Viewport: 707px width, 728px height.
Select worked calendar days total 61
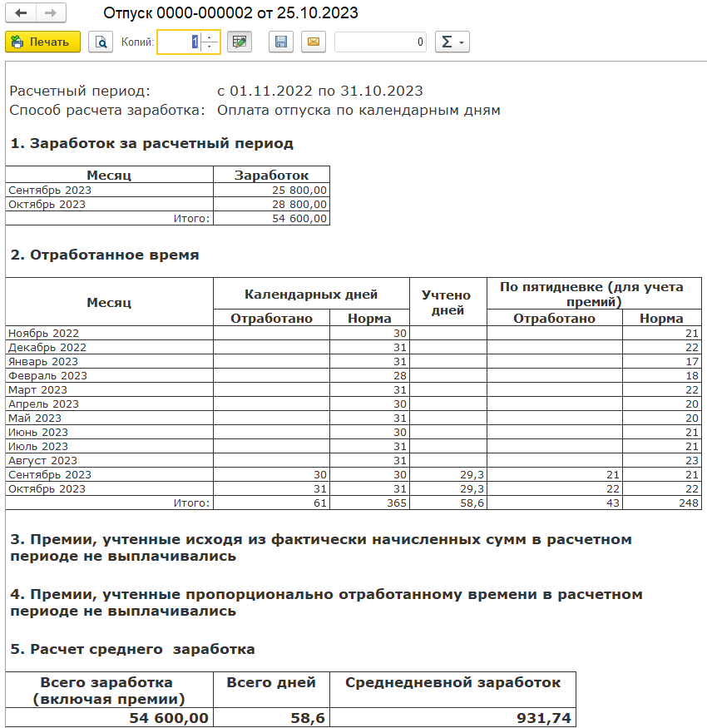point(271,503)
